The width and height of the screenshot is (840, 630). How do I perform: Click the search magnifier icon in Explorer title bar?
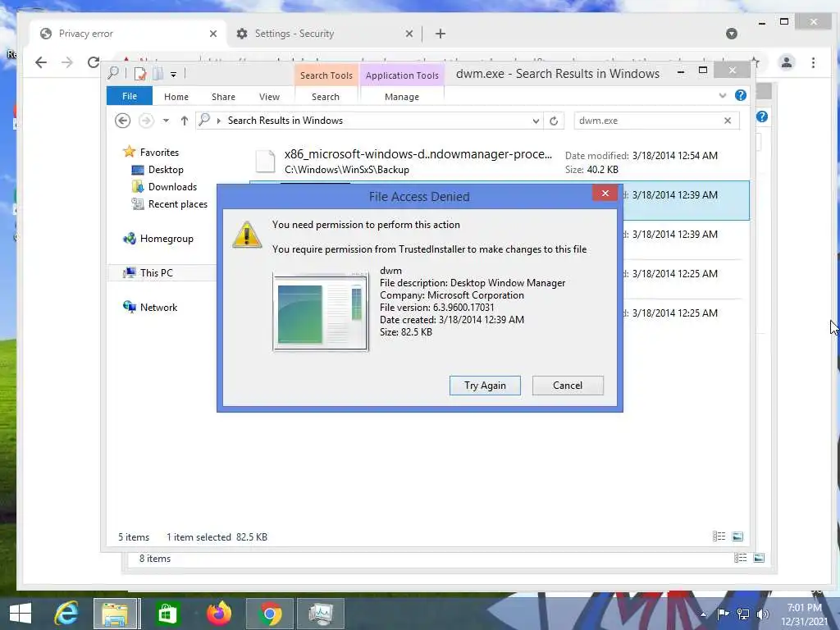coord(113,72)
